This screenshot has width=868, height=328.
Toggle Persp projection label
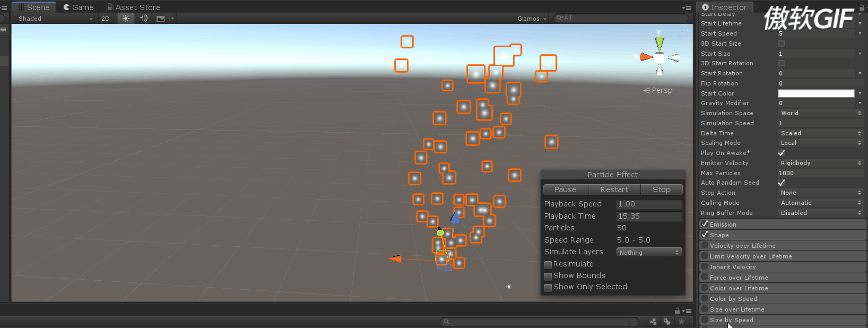click(x=658, y=90)
